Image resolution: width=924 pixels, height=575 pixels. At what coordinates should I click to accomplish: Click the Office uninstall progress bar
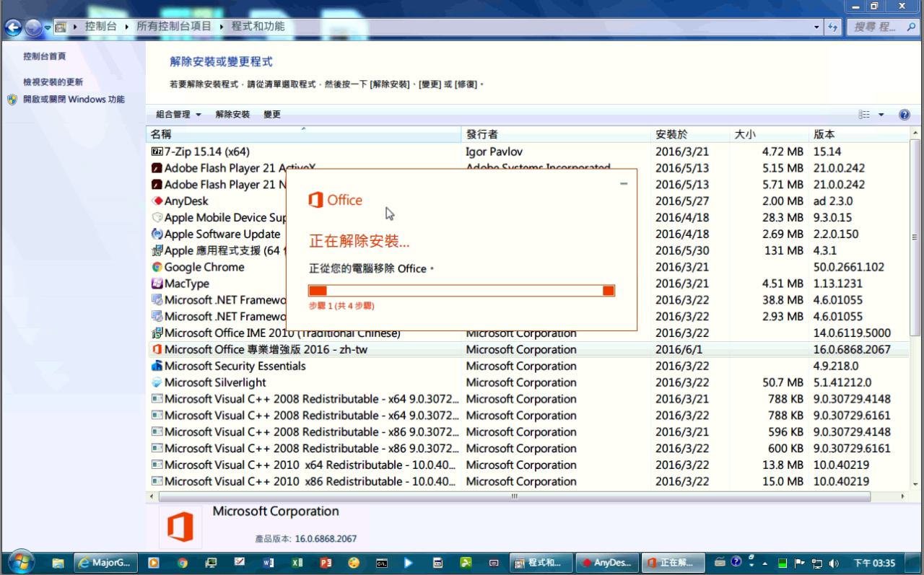click(x=461, y=290)
